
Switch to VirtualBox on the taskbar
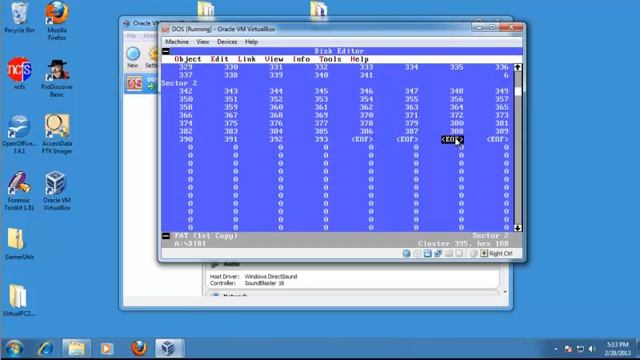coord(169,349)
